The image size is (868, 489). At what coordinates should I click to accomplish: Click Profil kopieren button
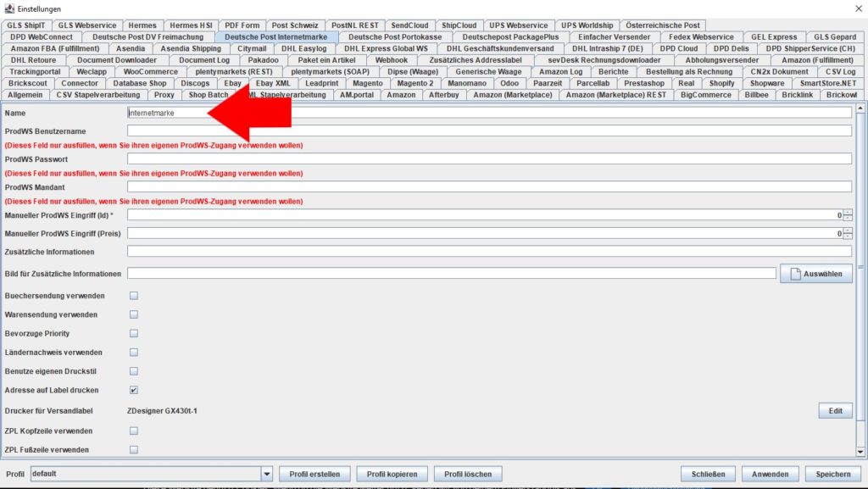click(x=392, y=474)
